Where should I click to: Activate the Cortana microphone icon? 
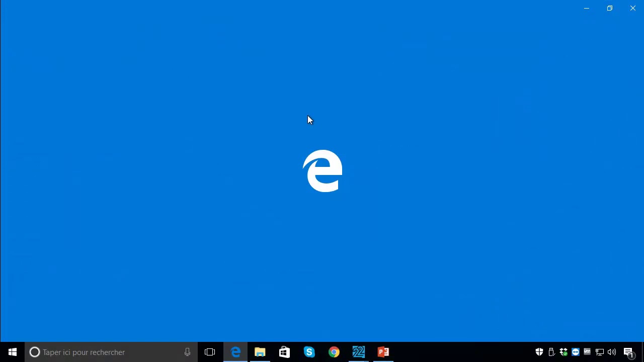coord(187,352)
